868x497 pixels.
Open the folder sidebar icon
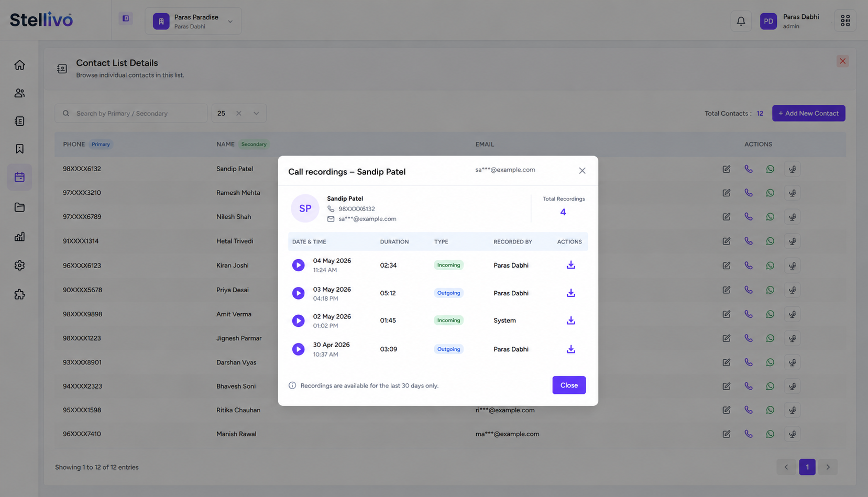19,207
